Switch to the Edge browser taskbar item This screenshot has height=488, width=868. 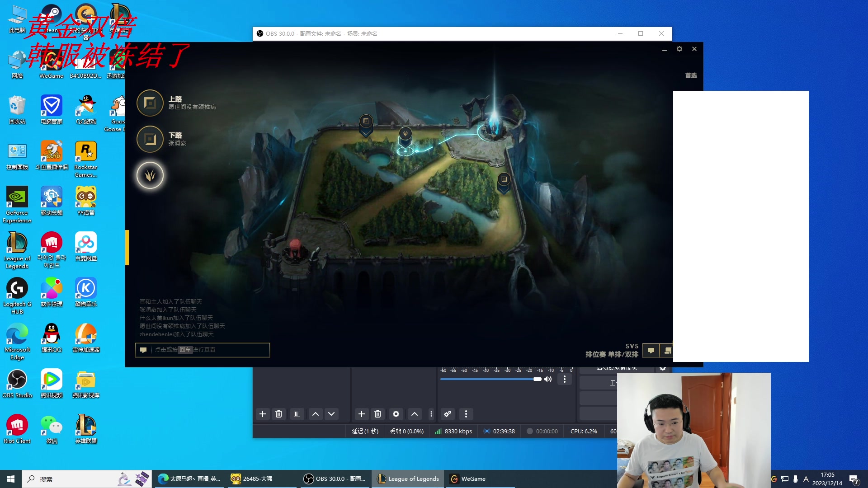(x=189, y=479)
